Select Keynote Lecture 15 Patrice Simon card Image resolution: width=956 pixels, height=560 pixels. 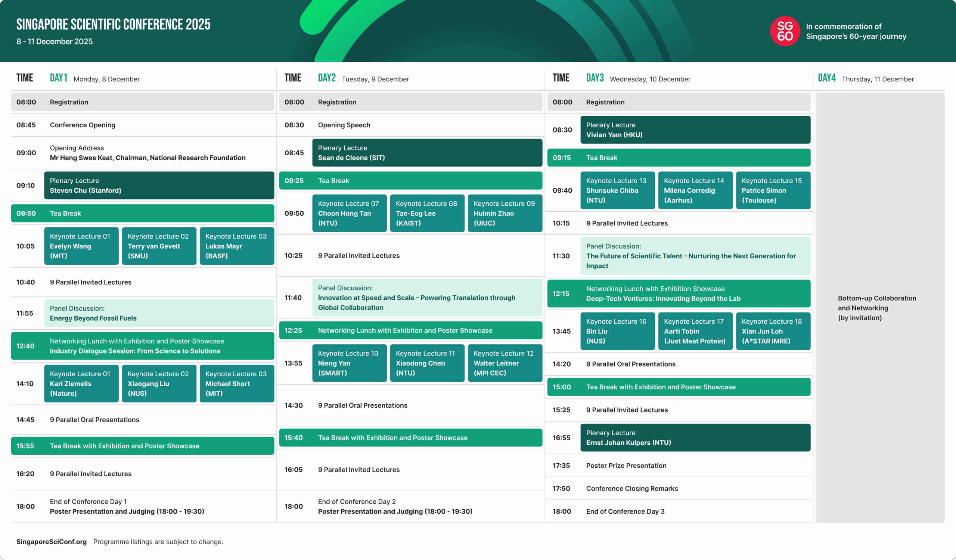tap(773, 190)
